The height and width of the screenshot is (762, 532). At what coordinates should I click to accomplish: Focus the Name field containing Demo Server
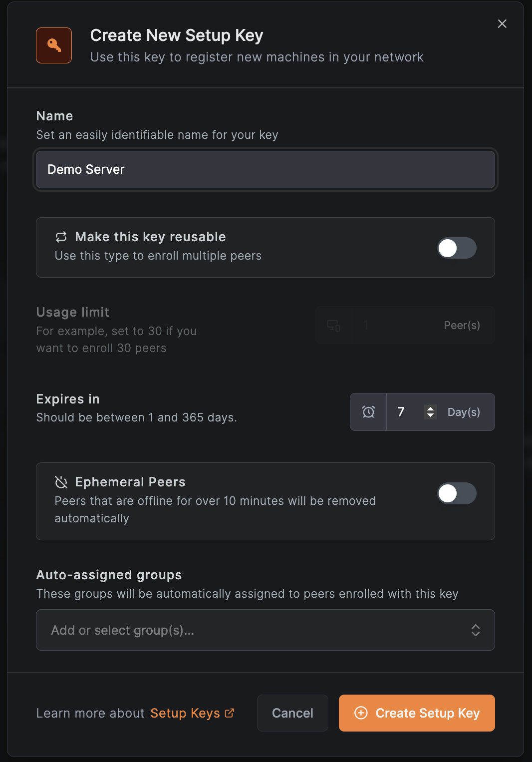click(x=266, y=170)
